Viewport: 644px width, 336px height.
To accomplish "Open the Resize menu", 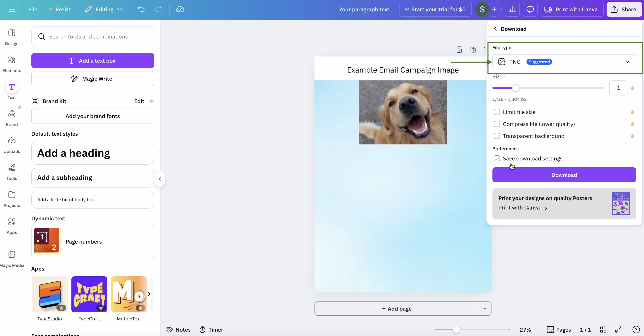I will (60, 9).
